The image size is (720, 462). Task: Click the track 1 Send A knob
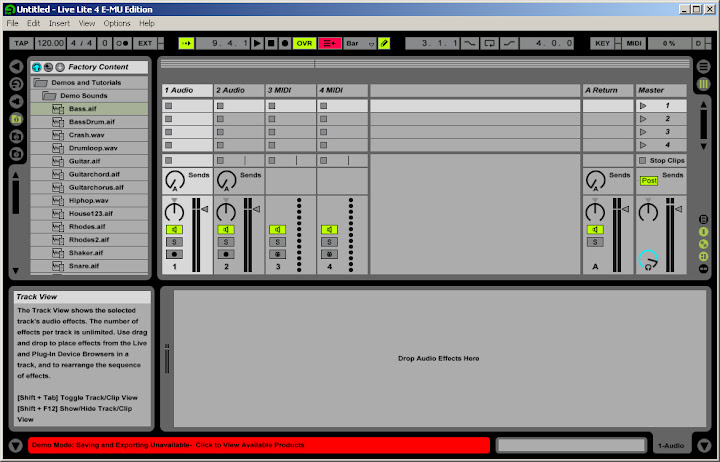(175, 180)
